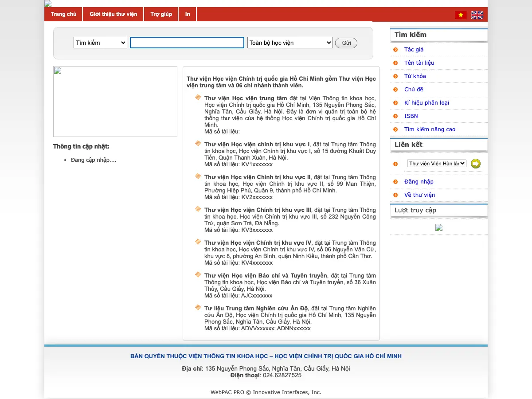Submit search with Gửi button
This screenshot has height=399, width=532.
(346, 43)
